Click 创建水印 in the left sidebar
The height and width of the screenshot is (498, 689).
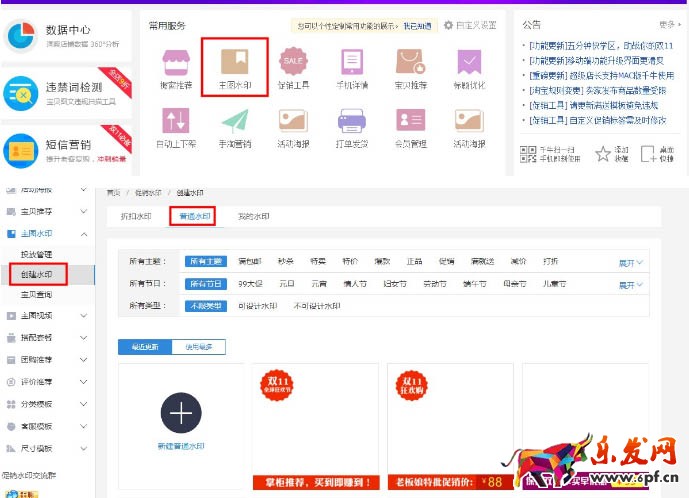[x=37, y=273]
